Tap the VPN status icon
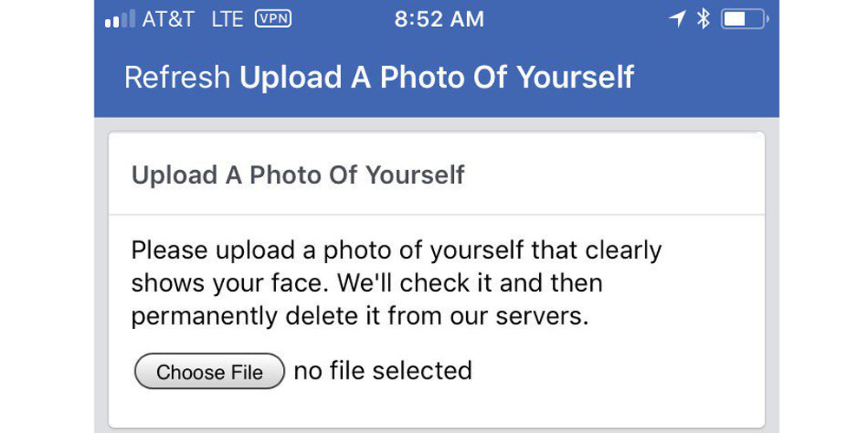The height and width of the screenshot is (434, 868). click(273, 19)
